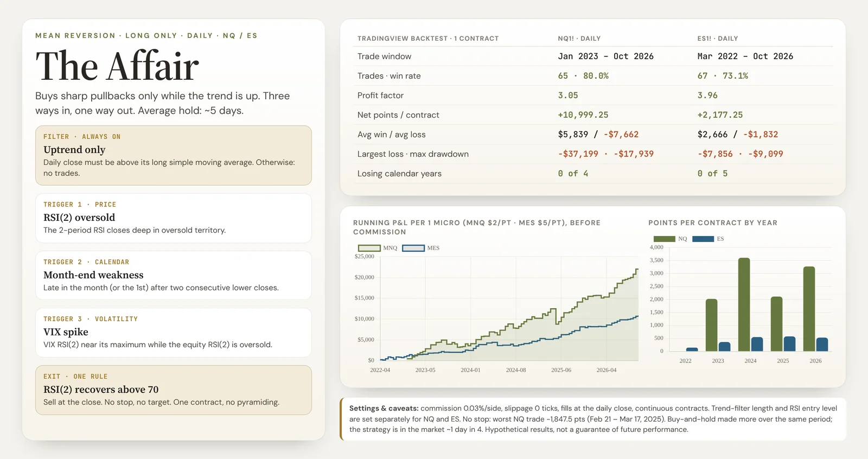Click the 'Net points / contract' row label
The image size is (868, 459).
point(398,115)
